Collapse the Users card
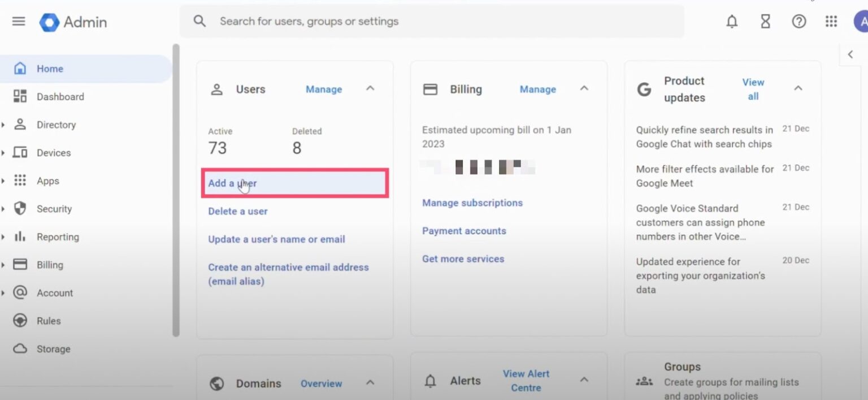Image resolution: width=868 pixels, height=400 pixels. 370,89
